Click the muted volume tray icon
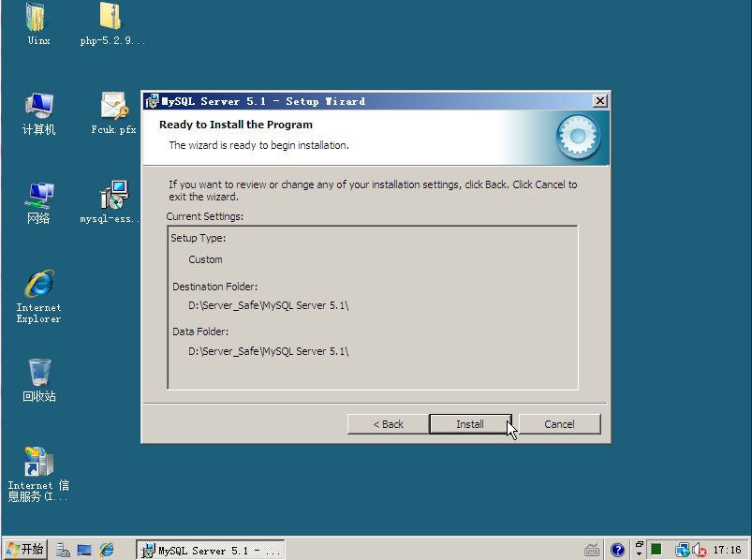752x560 pixels. click(700, 550)
